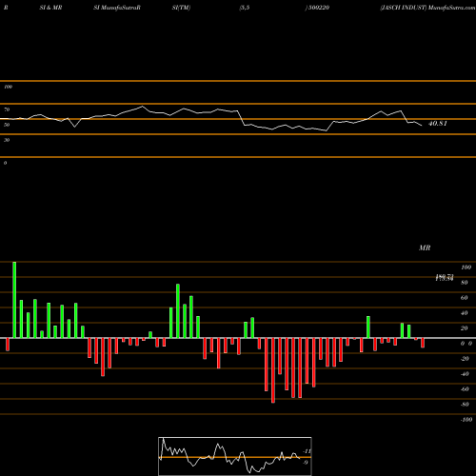Click the RSI axis label 0 on the left
The height and width of the screenshot is (476, 476).
coord(5,163)
